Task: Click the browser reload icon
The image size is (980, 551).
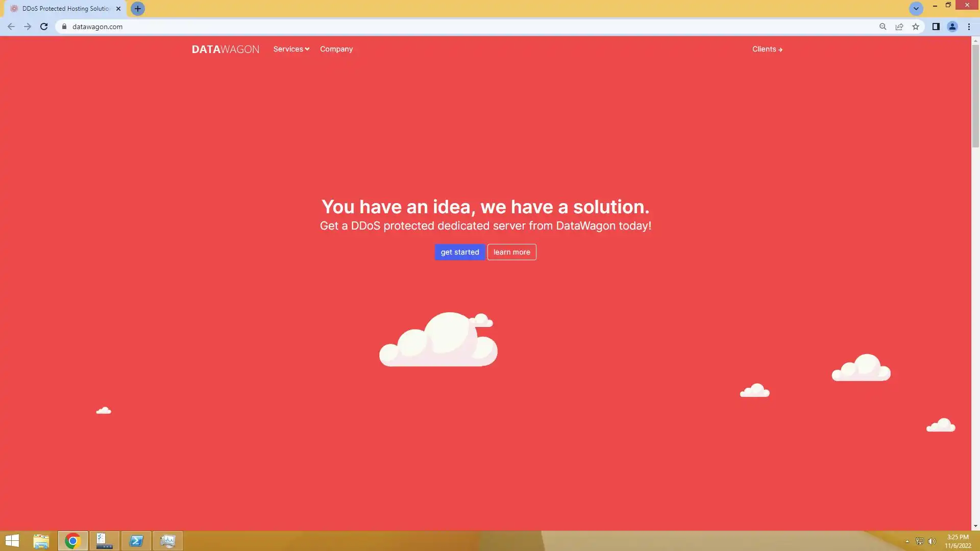Action: pos(44,27)
